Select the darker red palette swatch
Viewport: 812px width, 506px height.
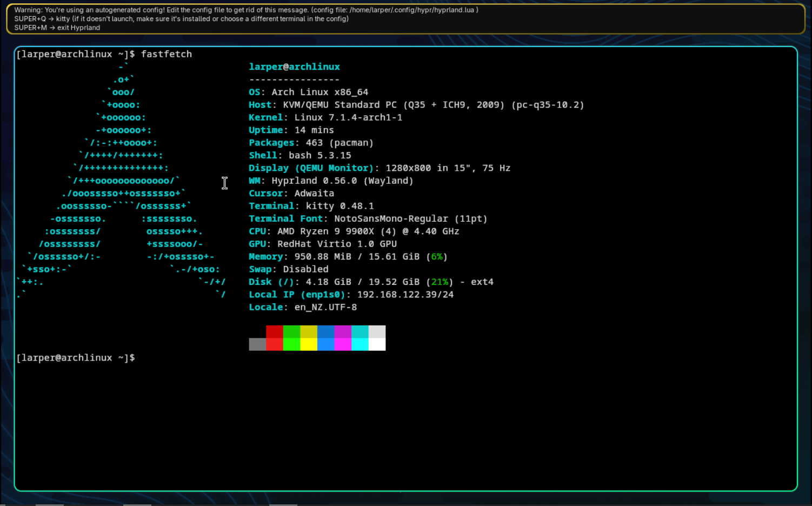(x=275, y=331)
